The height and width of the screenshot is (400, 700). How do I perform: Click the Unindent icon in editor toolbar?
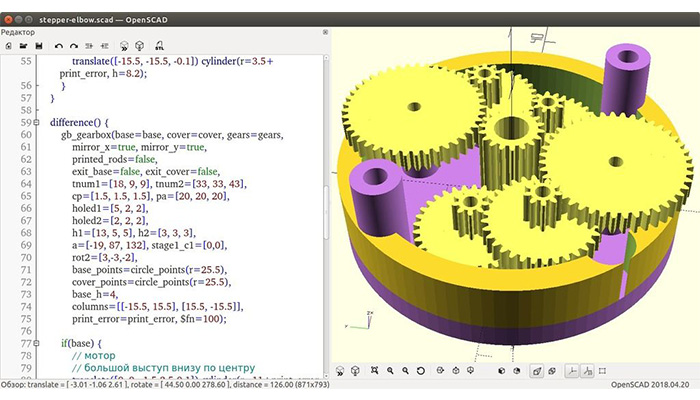click(x=89, y=46)
